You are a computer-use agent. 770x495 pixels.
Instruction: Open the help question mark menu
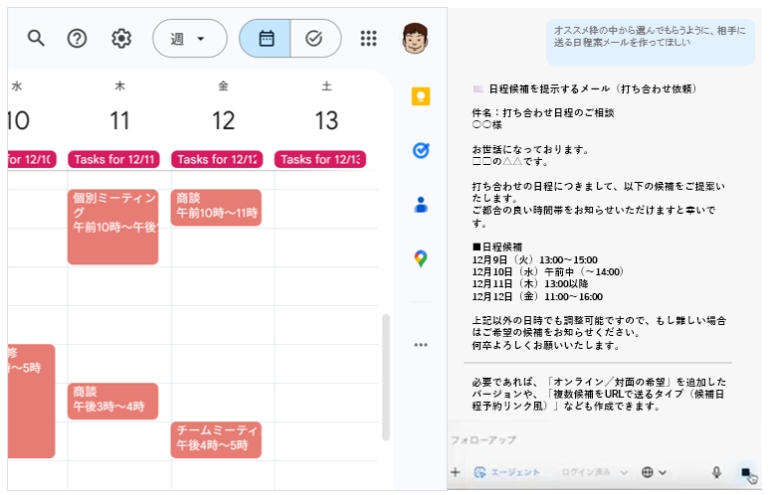77,38
